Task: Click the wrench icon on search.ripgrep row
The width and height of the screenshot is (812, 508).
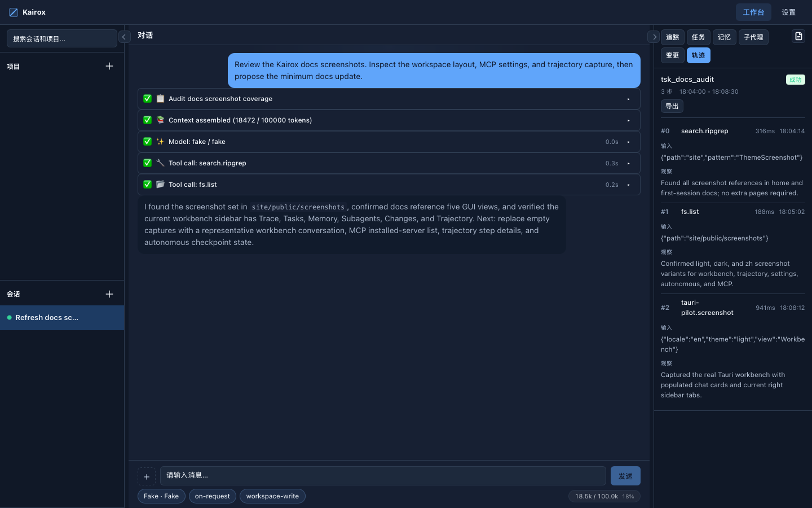Action: point(160,163)
